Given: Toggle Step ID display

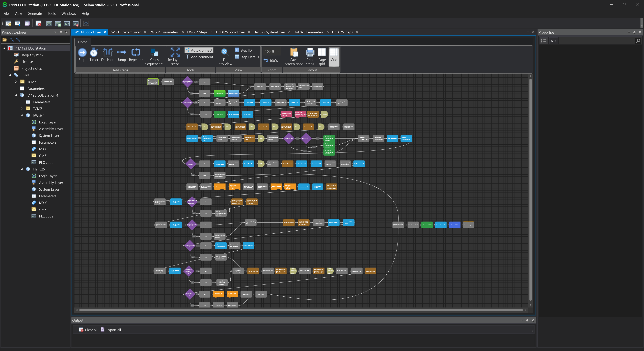Looking at the screenshot, I should coord(243,50).
